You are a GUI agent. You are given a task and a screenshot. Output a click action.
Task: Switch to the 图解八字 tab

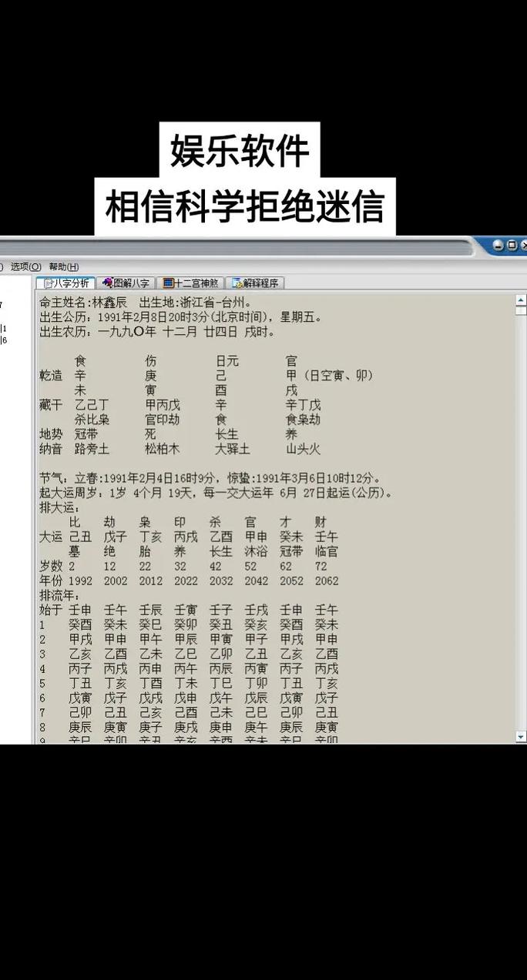[x=127, y=283]
